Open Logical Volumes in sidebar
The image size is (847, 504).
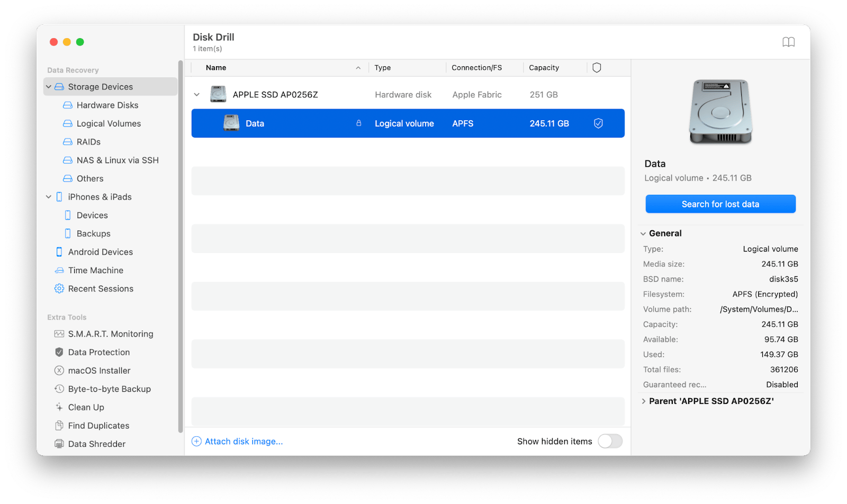tap(109, 123)
